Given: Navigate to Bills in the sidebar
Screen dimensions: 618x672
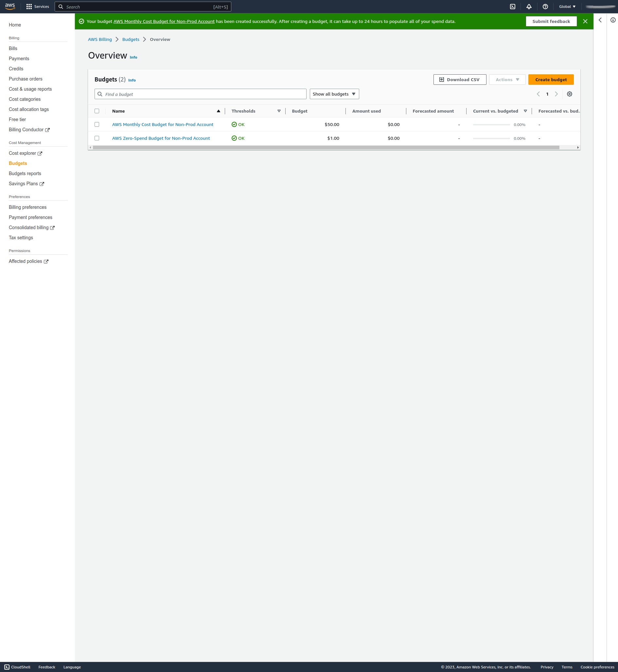Looking at the screenshot, I should (13, 48).
